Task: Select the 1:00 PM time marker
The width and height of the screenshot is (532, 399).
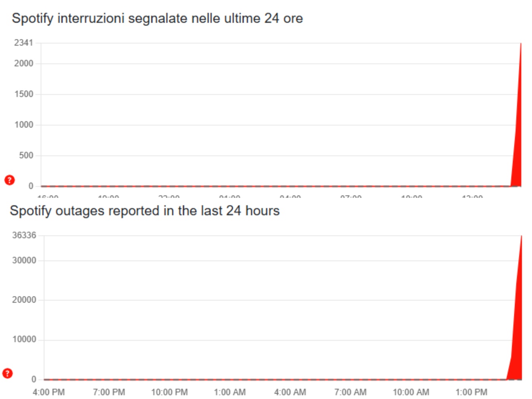Action: 471,392
